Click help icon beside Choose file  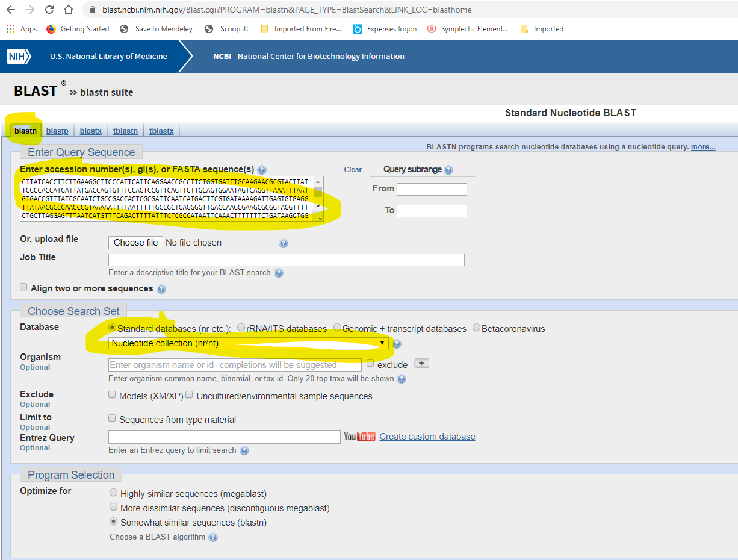pos(284,243)
